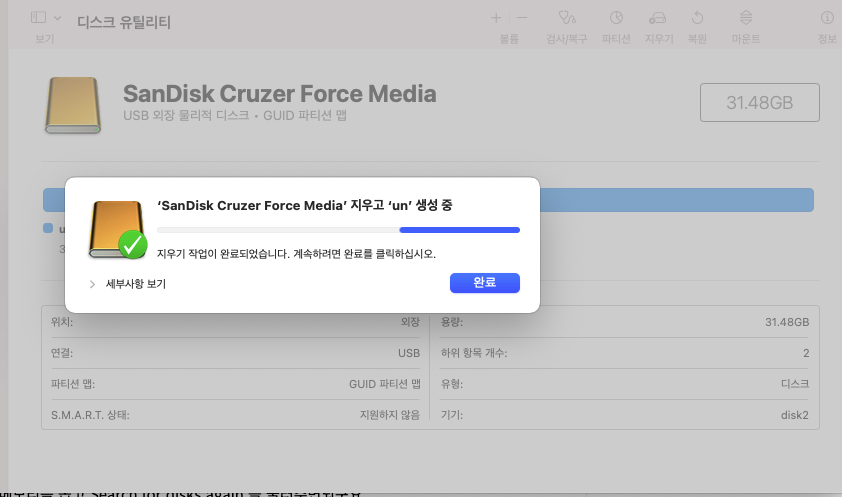Select the SanDisk Cruzer Force Media title
The height and width of the screenshot is (497, 842).
pos(280,94)
